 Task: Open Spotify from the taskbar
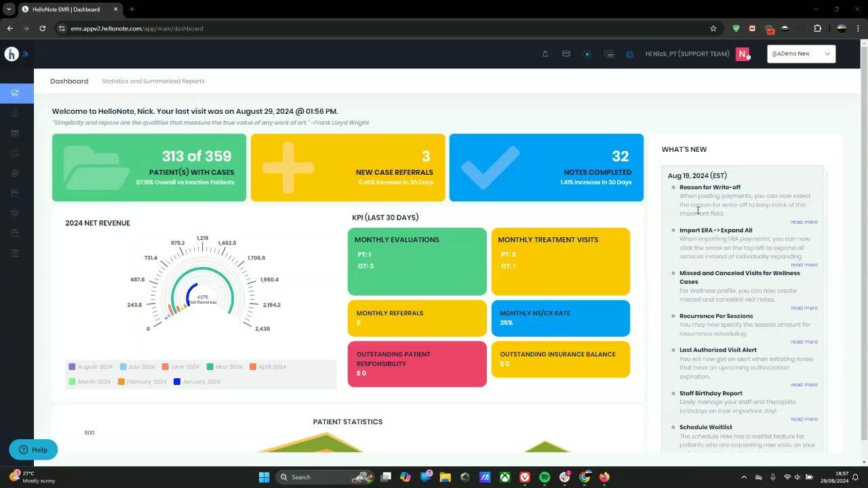[x=545, y=477]
